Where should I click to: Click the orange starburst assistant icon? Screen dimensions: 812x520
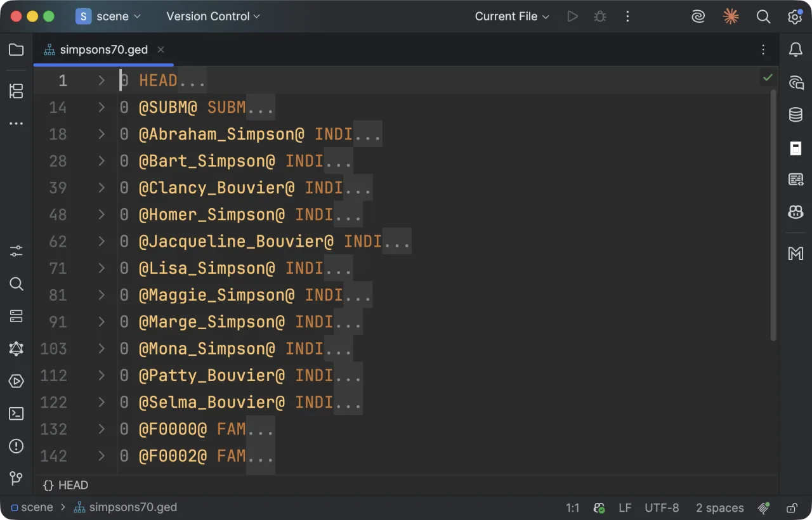click(x=731, y=16)
